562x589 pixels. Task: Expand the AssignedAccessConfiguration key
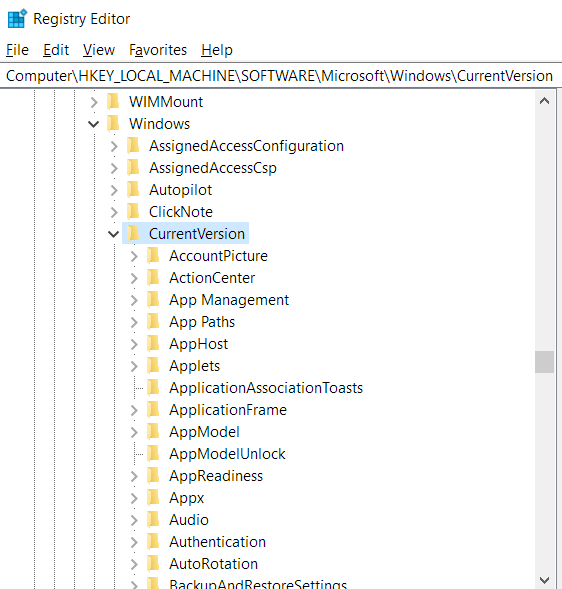[x=114, y=146]
